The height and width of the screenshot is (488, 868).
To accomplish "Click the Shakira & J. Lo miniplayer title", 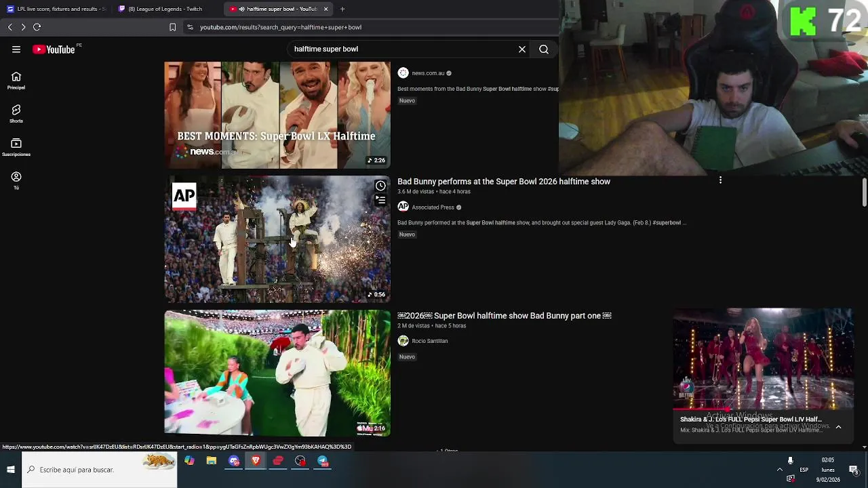I will pyautogui.click(x=751, y=420).
